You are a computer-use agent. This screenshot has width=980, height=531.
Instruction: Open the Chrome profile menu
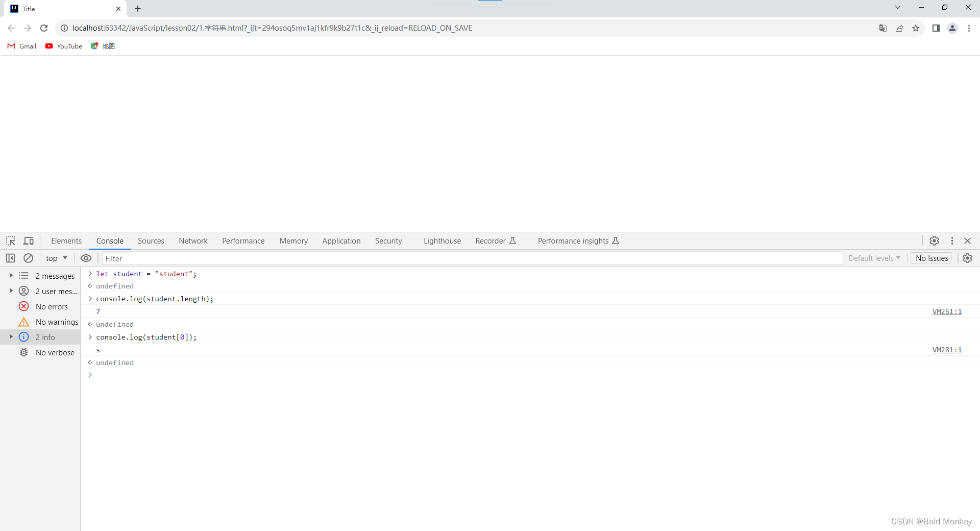(x=952, y=28)
